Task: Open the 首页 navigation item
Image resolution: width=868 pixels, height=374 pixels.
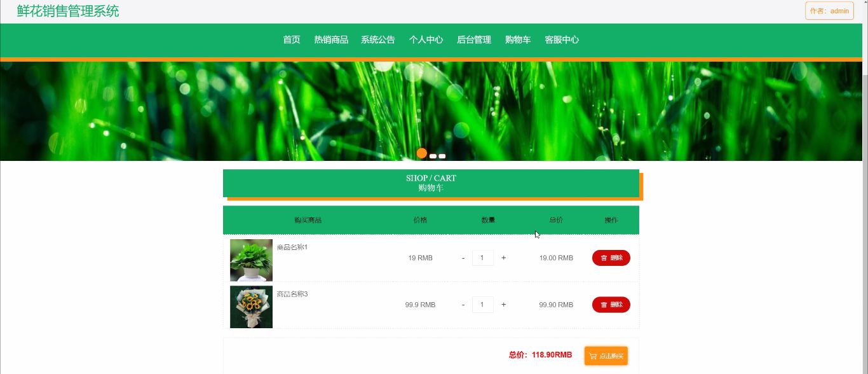Action: click(292, 39)
